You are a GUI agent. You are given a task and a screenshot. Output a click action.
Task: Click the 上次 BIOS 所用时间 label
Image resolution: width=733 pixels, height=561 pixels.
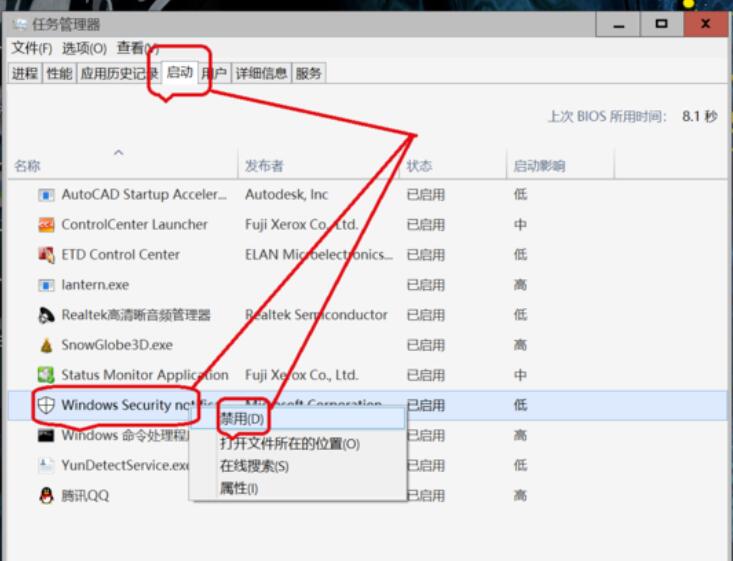pos(607,116)
